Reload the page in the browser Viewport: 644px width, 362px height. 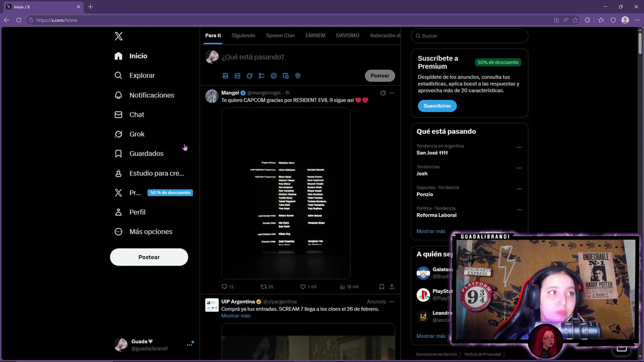point(19,20)
